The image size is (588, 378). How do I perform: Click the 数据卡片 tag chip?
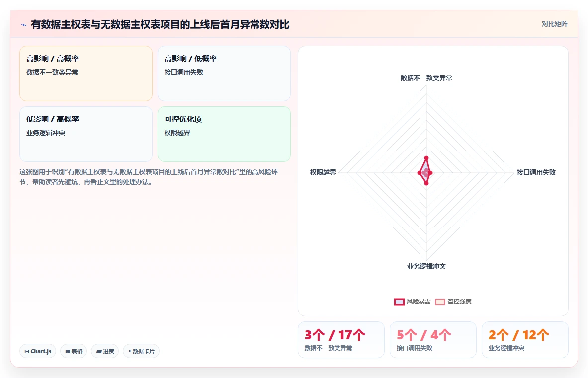[141, 351]
